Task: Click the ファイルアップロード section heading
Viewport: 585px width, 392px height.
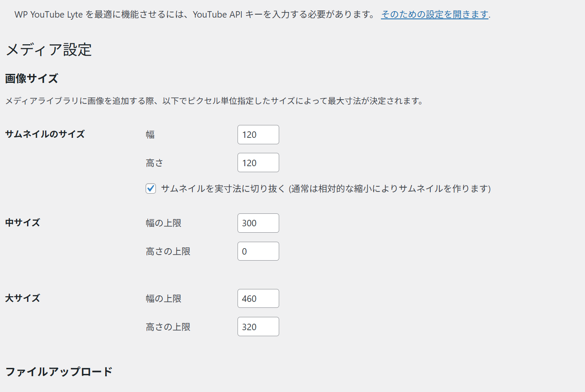Action: 59,371
